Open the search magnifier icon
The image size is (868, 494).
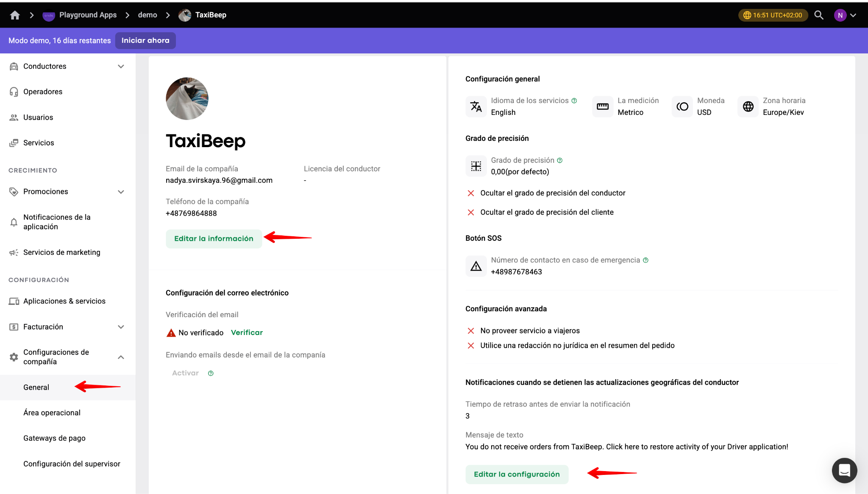pyautogui.click(x=819, y=15)
